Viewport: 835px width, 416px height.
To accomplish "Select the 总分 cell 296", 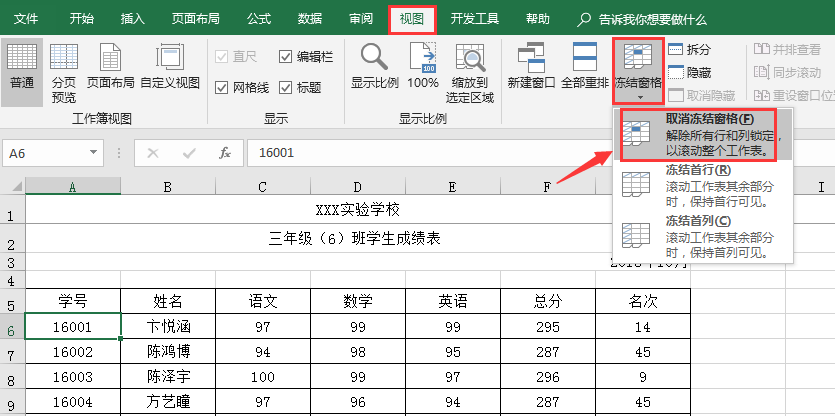I will point(548,377).
